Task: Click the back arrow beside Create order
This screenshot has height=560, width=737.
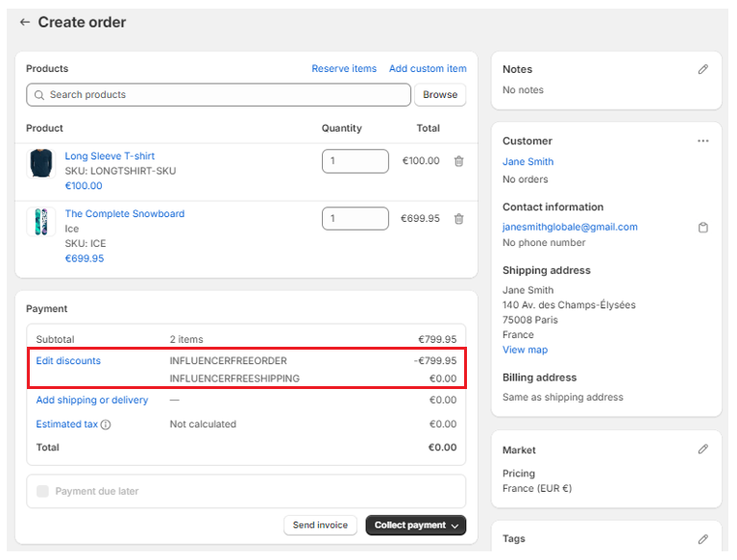Action: coord(25,22)
